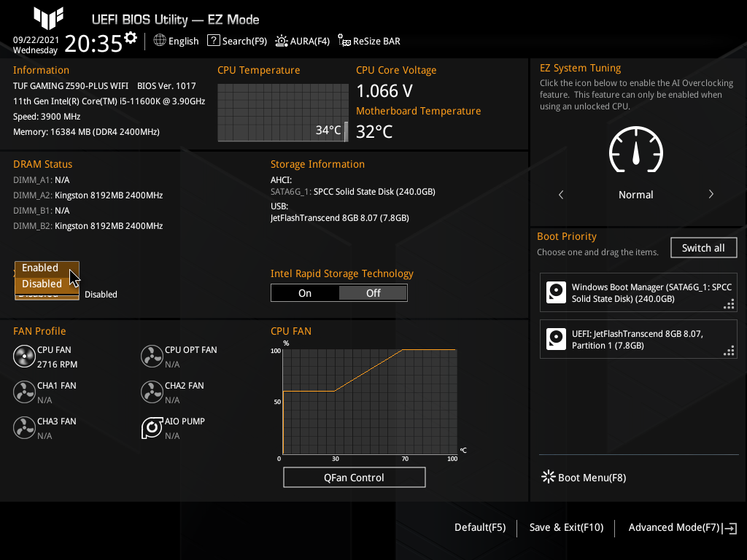Click the TUF logo at top left
This screenshot has height=560, width=747.
[48, 18]
